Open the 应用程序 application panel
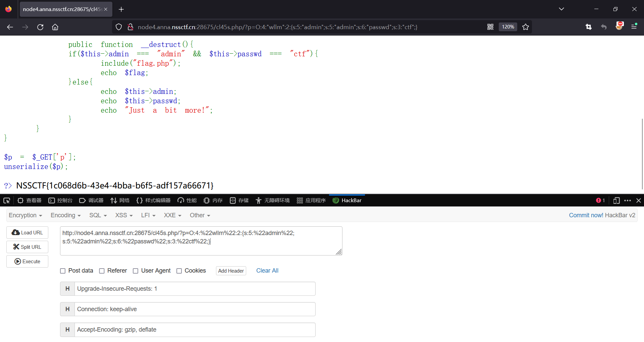The width and height of the screenshot is (644, 342). click(311, 201)
